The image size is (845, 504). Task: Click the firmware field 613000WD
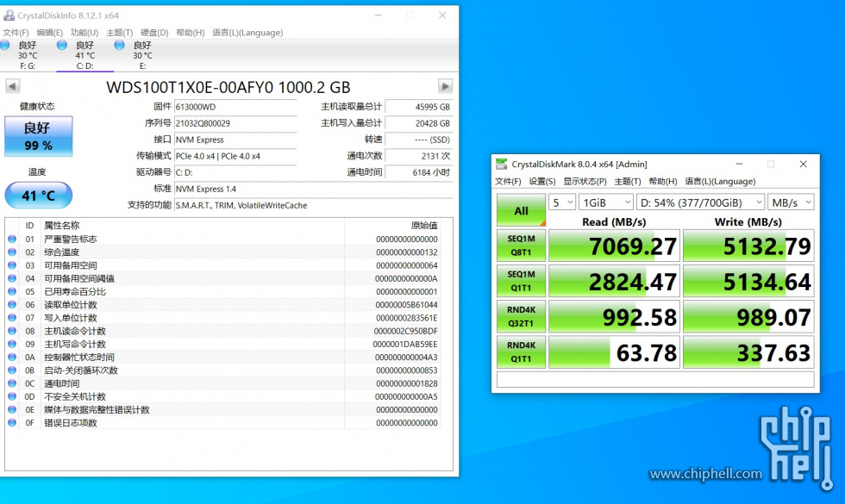pyautogui.click(x=235, y=107)
